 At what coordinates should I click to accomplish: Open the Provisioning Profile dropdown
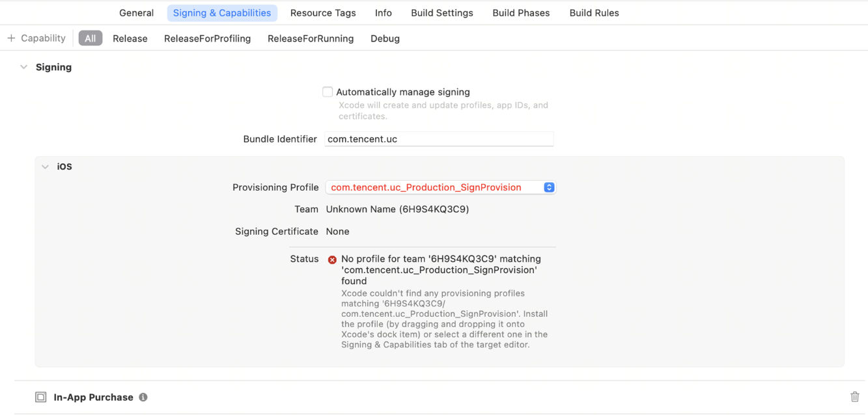pos(440,187)
